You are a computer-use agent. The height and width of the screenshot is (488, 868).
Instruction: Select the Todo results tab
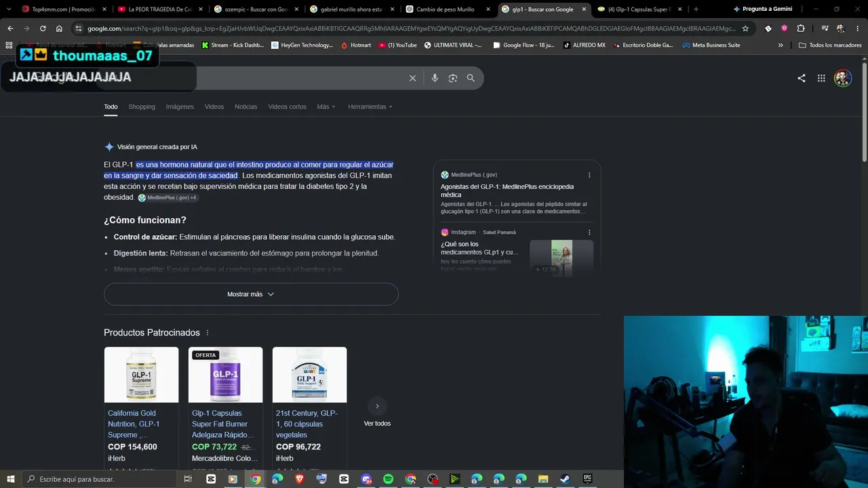pos(111,106)
